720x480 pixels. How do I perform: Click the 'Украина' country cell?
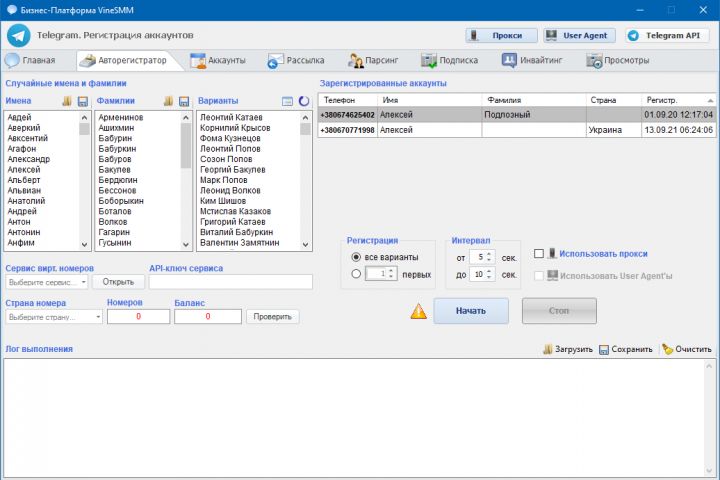pos(614,130)
